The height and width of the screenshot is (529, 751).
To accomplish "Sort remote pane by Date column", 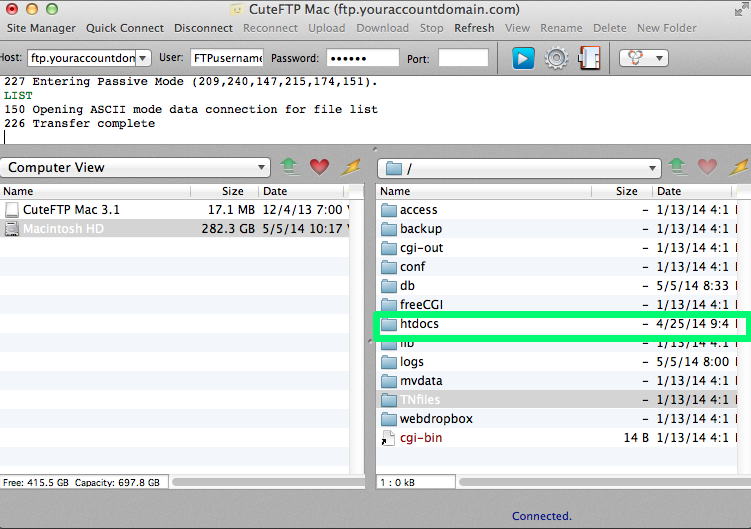I will (693, 191).
